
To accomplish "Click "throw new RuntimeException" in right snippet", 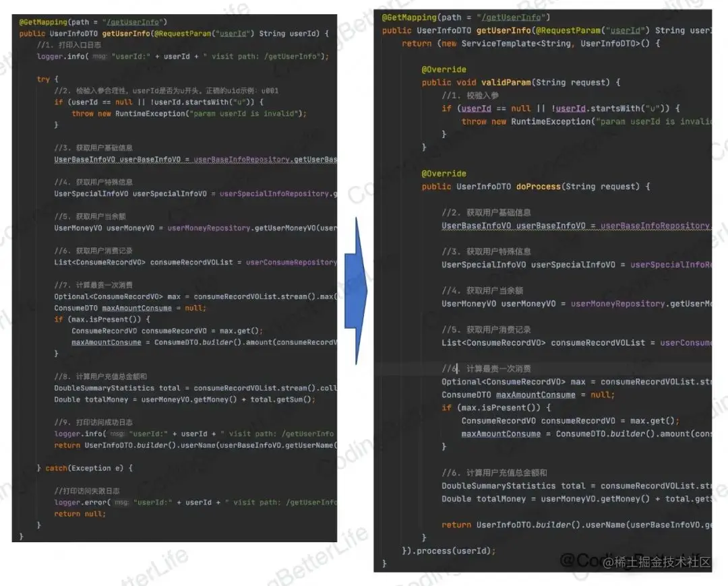I will click(526, 121).
